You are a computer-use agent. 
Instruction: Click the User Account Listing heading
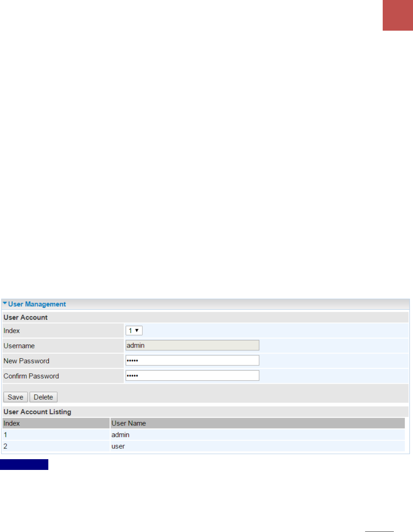[x=37, y=412]
